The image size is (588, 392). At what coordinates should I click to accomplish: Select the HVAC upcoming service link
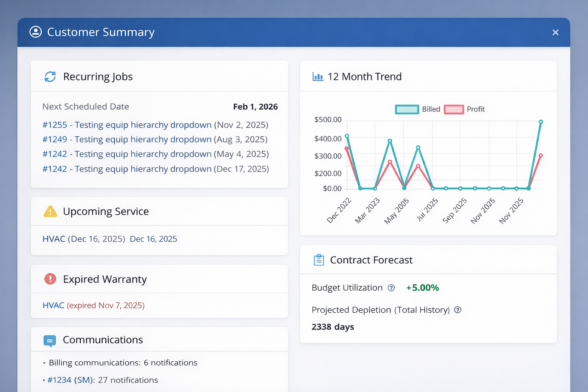[53, 239]
